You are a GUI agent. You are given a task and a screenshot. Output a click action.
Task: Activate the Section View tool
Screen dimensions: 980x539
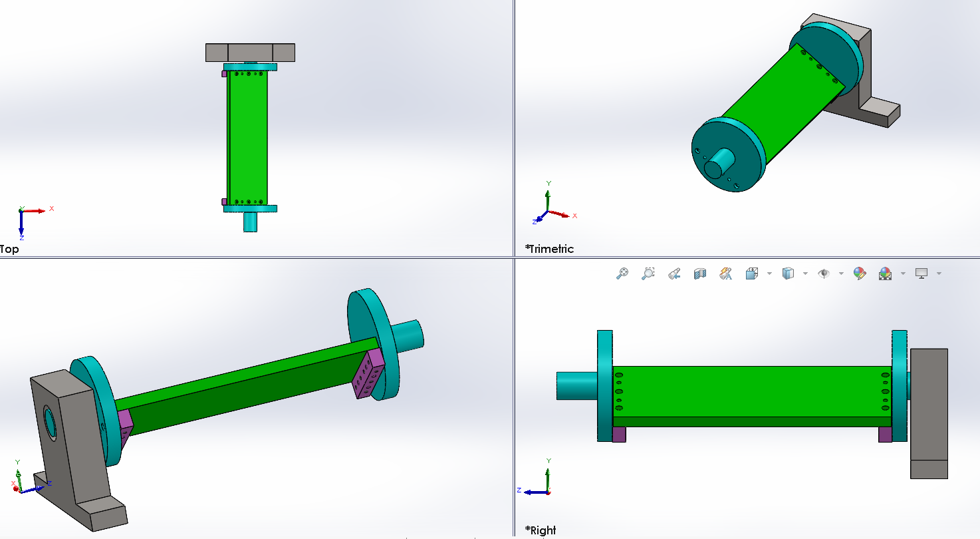click(699, 273)
